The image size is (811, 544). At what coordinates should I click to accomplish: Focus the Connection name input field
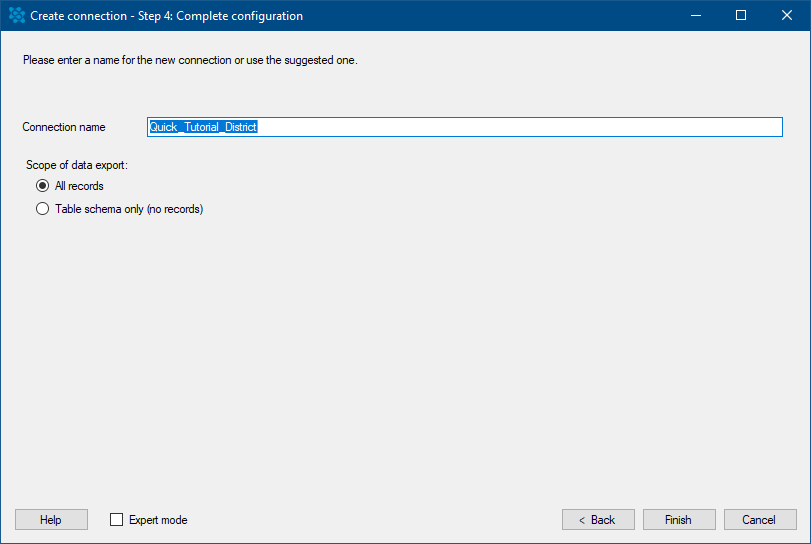464,127
